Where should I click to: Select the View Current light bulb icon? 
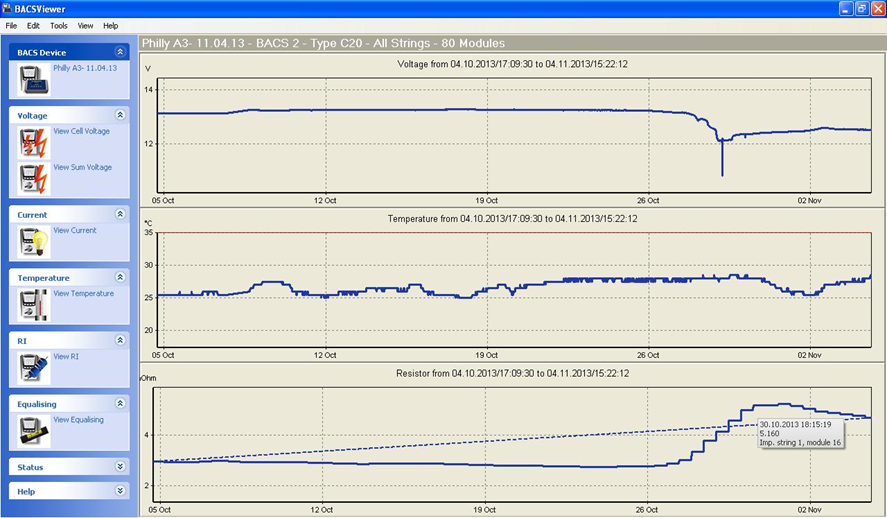[33, 242]
